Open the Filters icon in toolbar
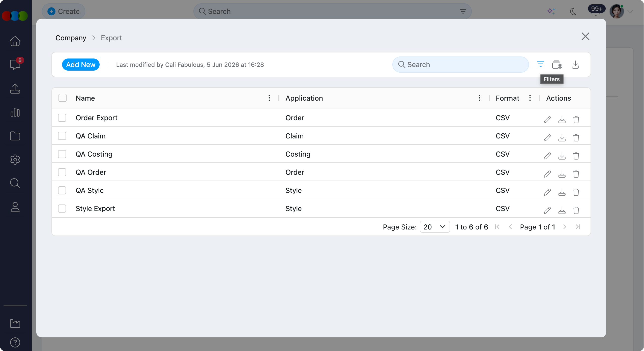This screenshot has width=644, height=351. pyautogui.click(x=540, y=64)
